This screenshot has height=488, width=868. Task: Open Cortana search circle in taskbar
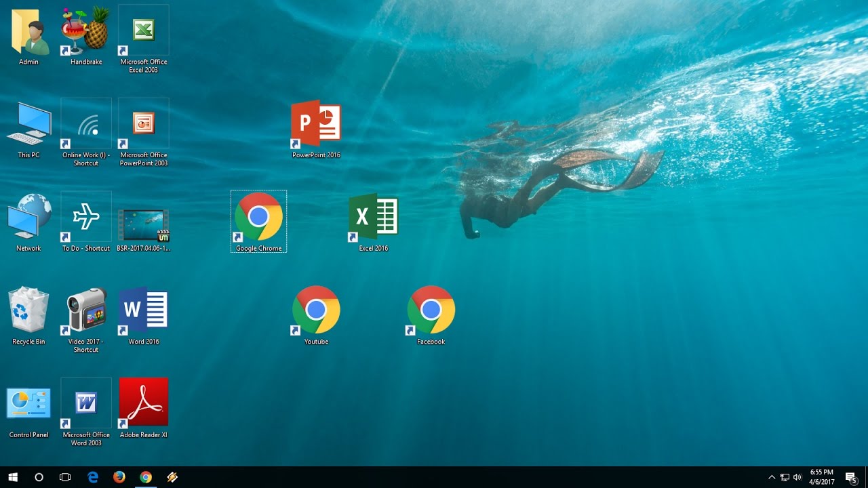[x=39, y=477]
